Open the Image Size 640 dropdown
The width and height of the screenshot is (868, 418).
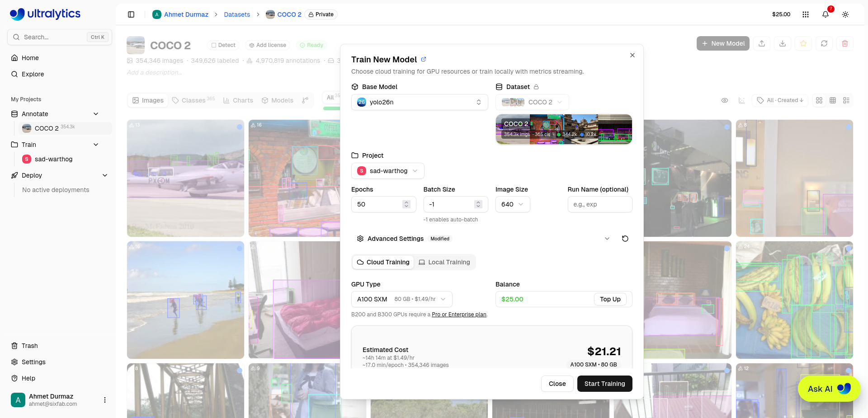[513, 204]
